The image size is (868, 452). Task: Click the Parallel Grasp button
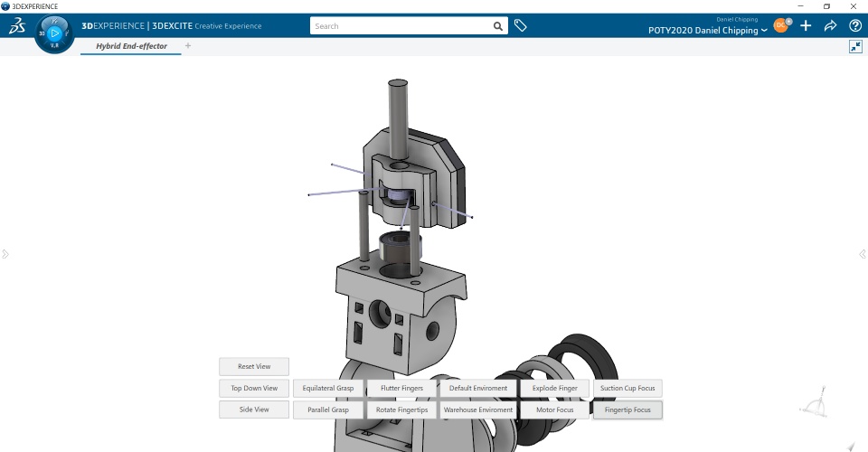[x=327, y=410]
